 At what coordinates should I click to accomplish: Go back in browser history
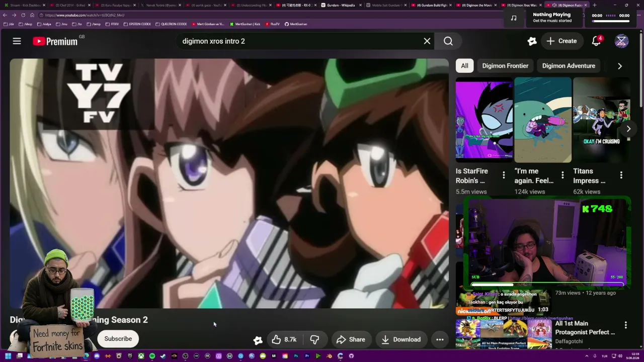(6, 15)
